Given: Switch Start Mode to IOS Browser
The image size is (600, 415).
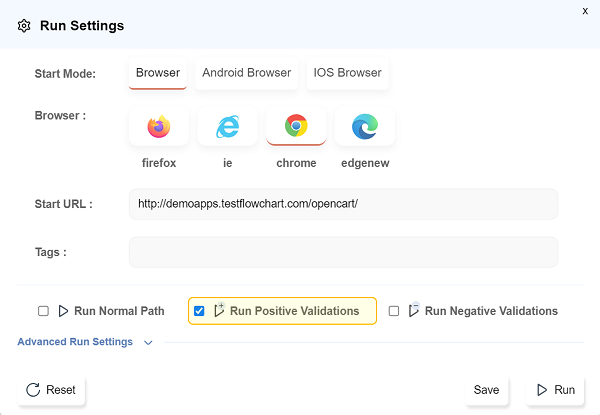Looking at the screenshot, I should 347,73.
